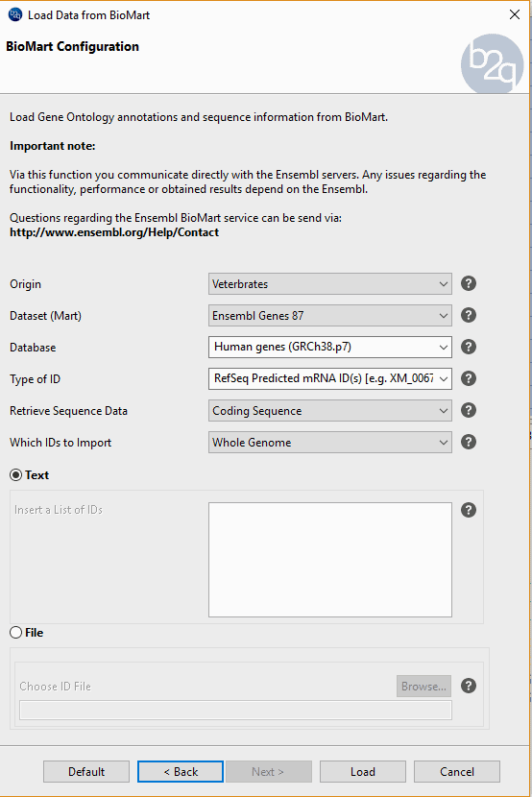532x797 pixels.
Task: Open Type of ID dropdown RefSeq Predicted
Action: [x=329, y=378]
